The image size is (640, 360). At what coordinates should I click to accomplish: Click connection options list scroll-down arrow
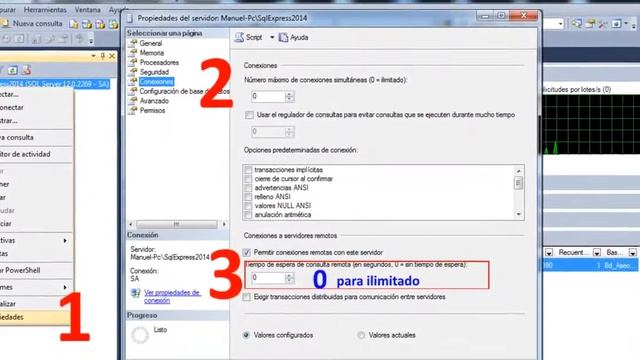pos(519,214)
